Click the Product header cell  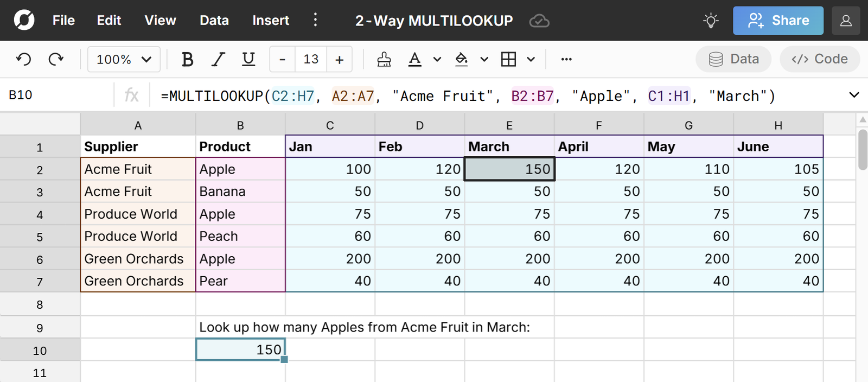pos(240,147)
